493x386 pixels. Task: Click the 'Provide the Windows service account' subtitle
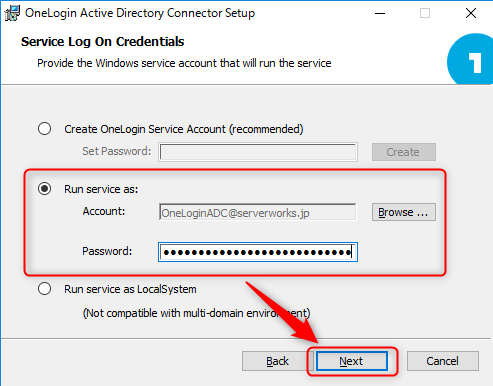pos(184,63)
